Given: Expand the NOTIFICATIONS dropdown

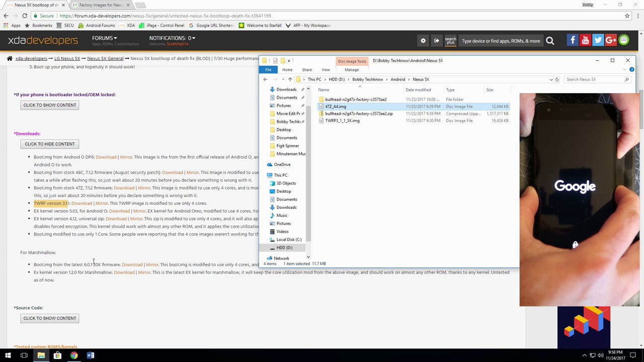Looking at the screenshot, I should (x=172, y=38).
